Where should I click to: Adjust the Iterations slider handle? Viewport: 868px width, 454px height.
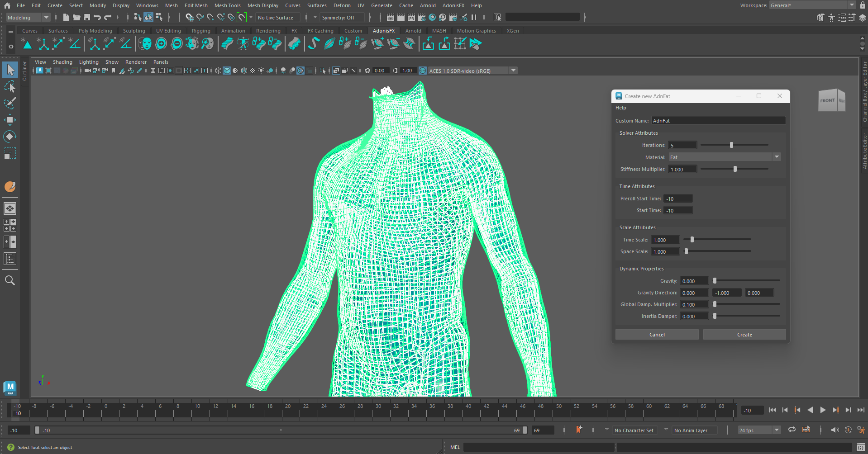coord(731,145)
